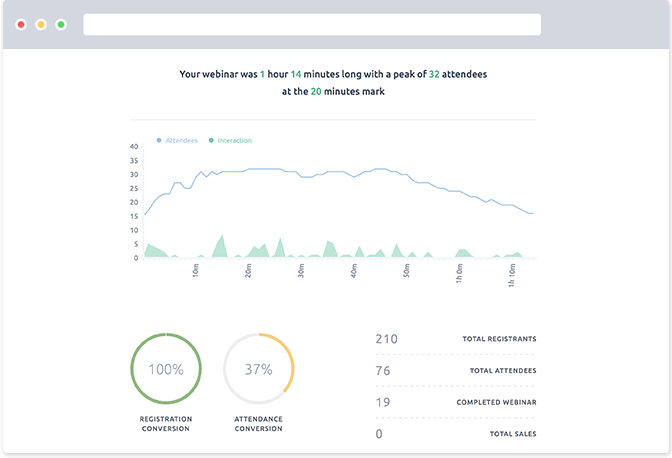
Task: Click the REGISTRATION CONVERSION caption
Action: click(x=166, y=424)
